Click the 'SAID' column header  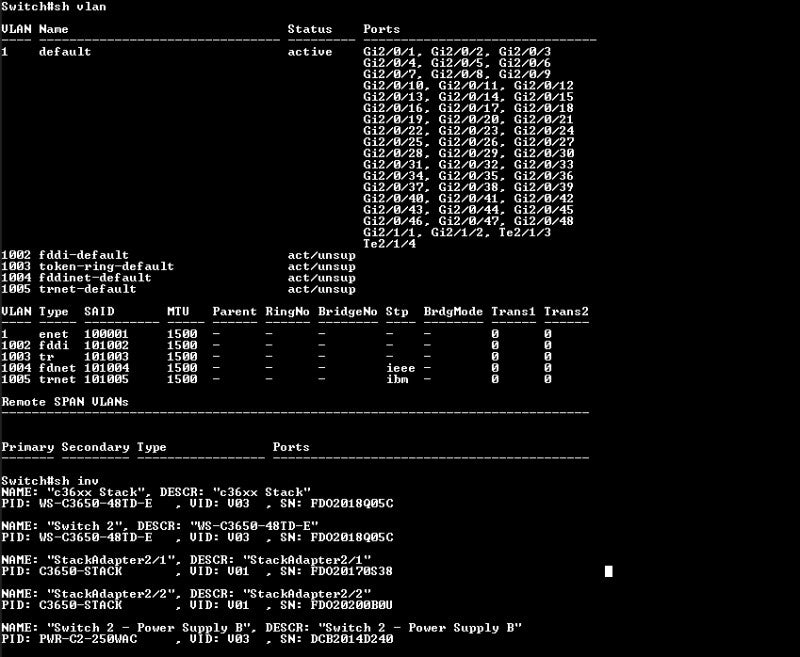coord(99,311)
